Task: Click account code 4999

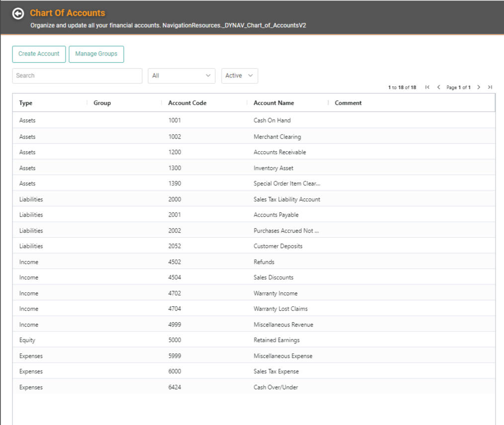Action: 174,325
